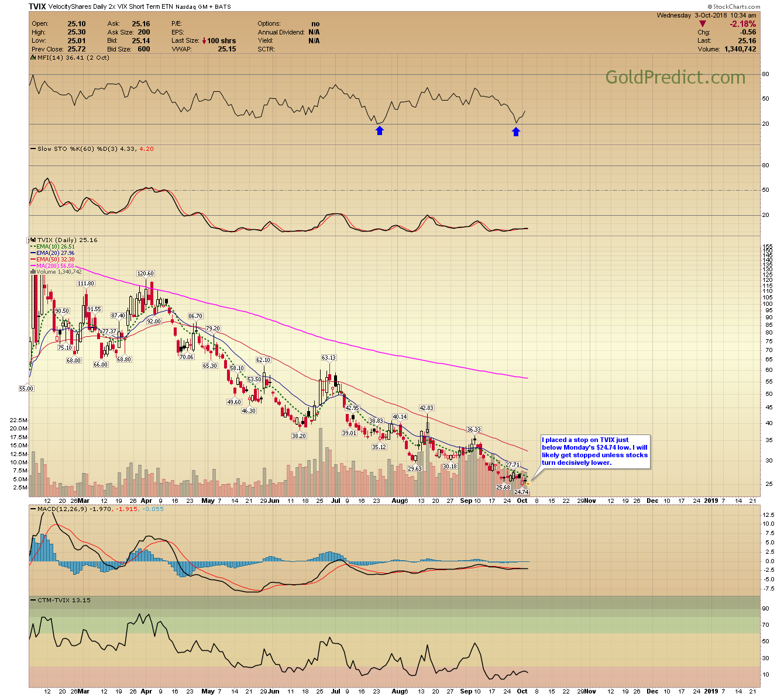This screenshot has width=784, height=697.
Task: Click the left blue arrow on MFI panel
Action: [x=379, y=131]
